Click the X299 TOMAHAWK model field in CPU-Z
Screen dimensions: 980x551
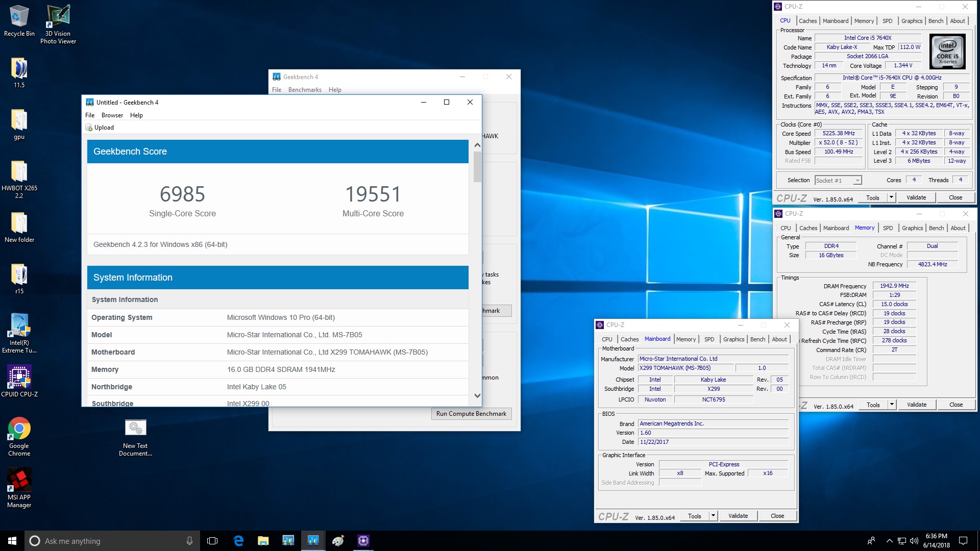pos(685,368)
